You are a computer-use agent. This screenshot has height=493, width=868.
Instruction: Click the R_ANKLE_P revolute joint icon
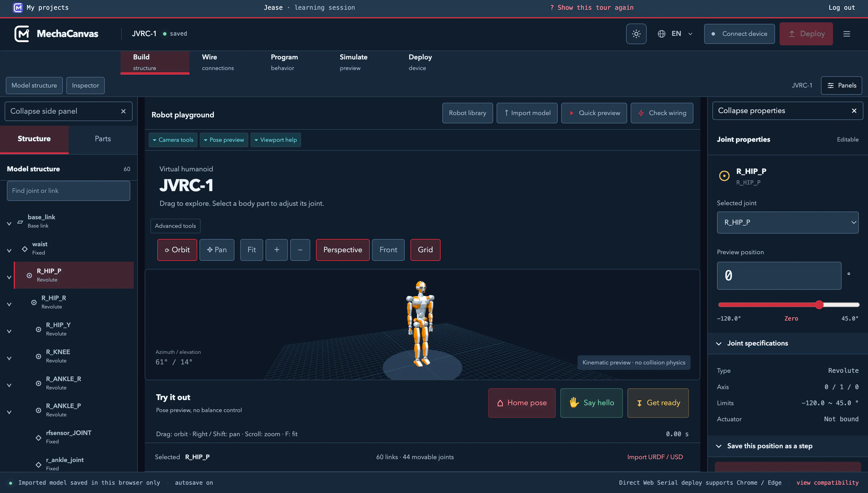[x=39, y=410]
